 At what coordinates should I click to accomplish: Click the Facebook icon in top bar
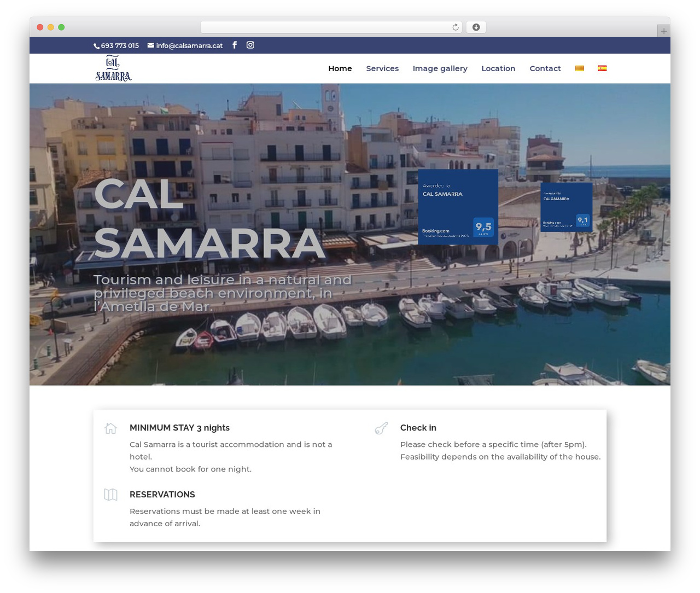(x=235, y=45)
